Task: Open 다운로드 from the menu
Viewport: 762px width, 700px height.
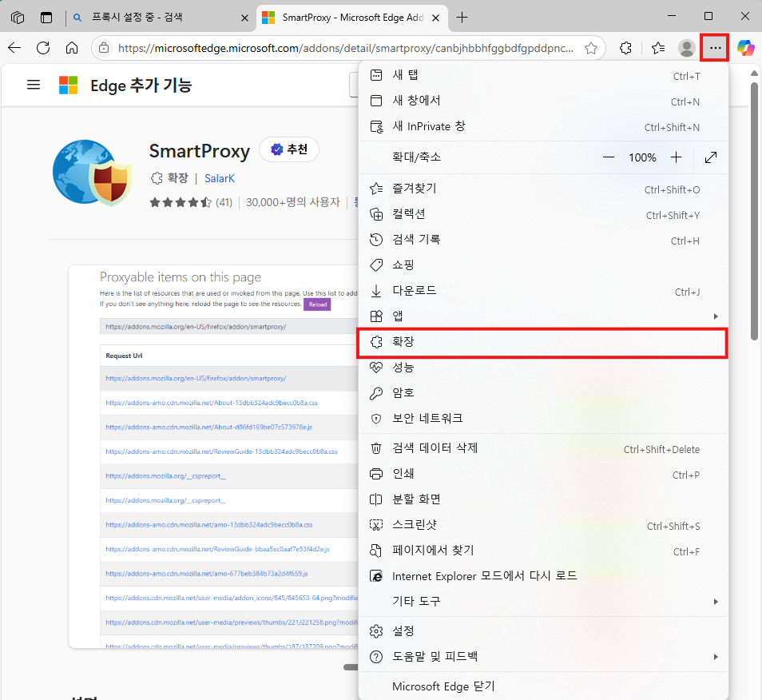Action: (x=543, y=291)
